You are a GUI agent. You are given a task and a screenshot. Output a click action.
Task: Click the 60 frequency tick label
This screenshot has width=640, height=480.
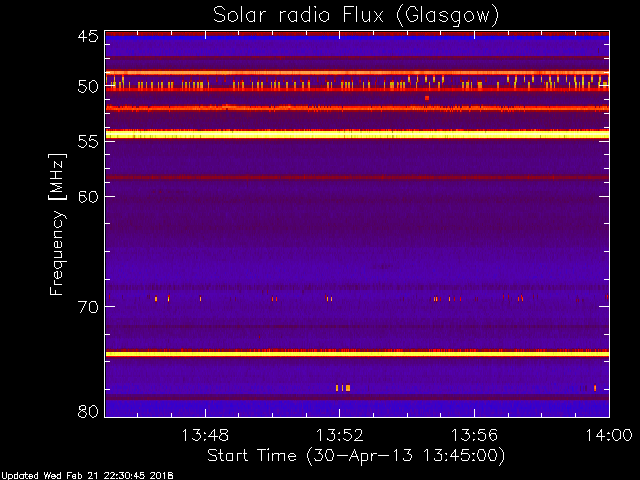click(88, 197)
